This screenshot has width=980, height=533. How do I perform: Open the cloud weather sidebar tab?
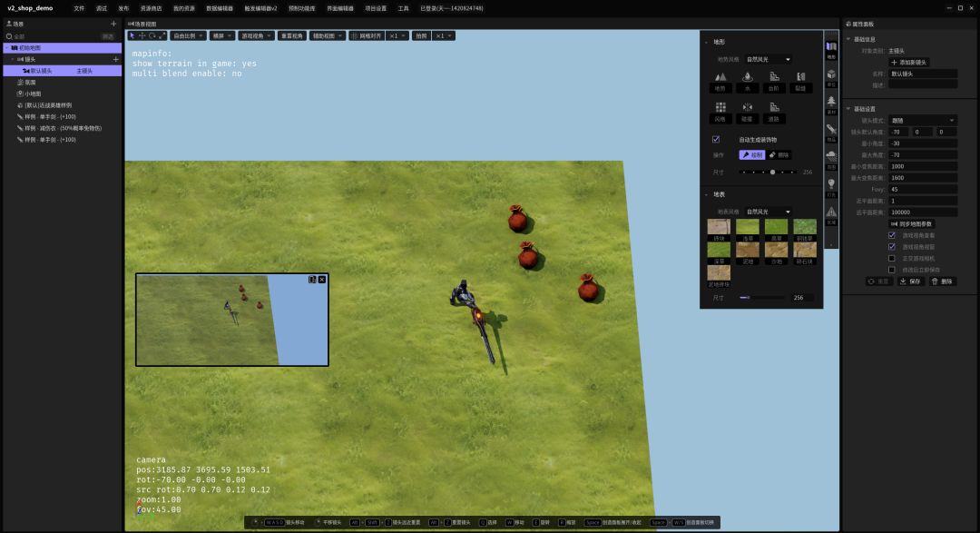point(831,160)
